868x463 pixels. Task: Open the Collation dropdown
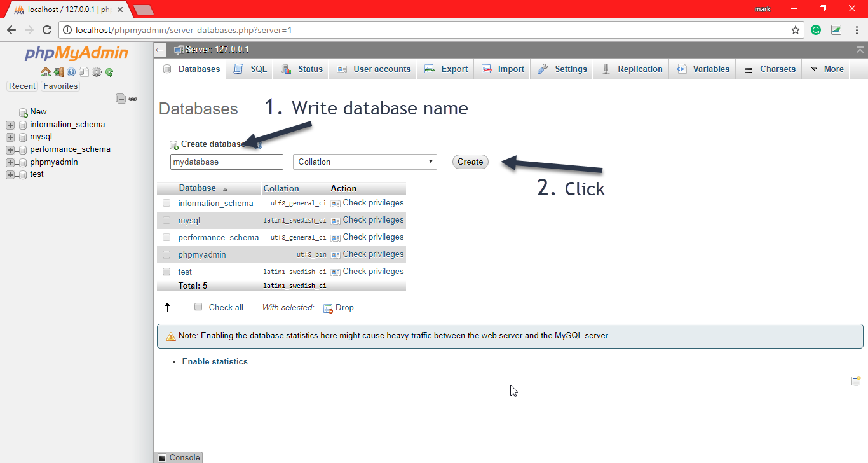[x=365, y=162]
